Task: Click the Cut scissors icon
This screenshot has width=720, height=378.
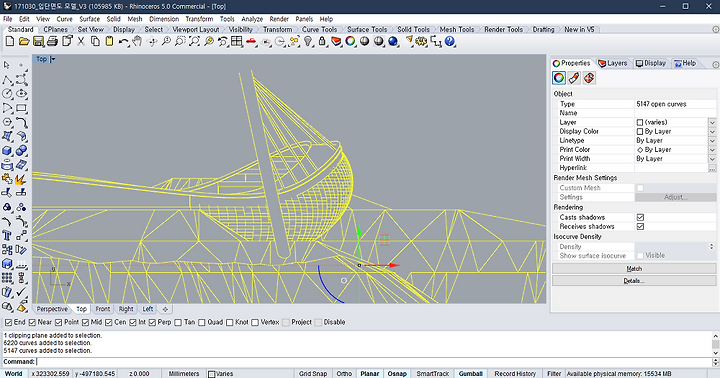Action: click(81, 41)
